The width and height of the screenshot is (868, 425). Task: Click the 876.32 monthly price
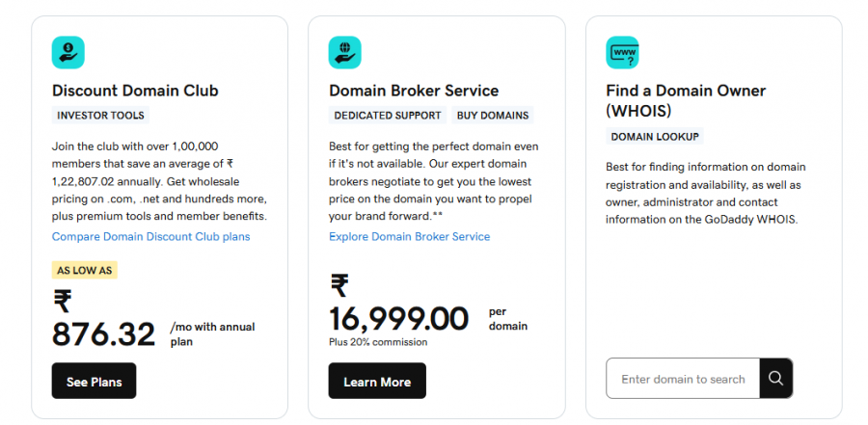103,333
